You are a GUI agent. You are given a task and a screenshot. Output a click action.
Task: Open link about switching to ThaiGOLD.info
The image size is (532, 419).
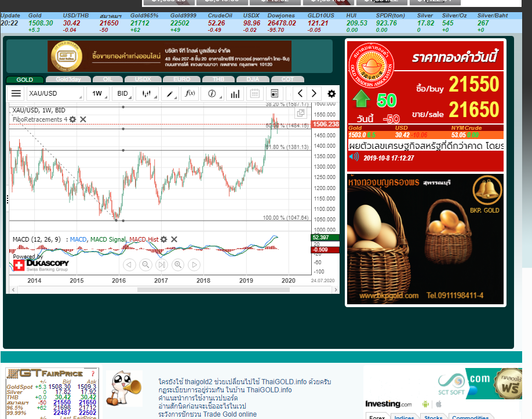245,382
